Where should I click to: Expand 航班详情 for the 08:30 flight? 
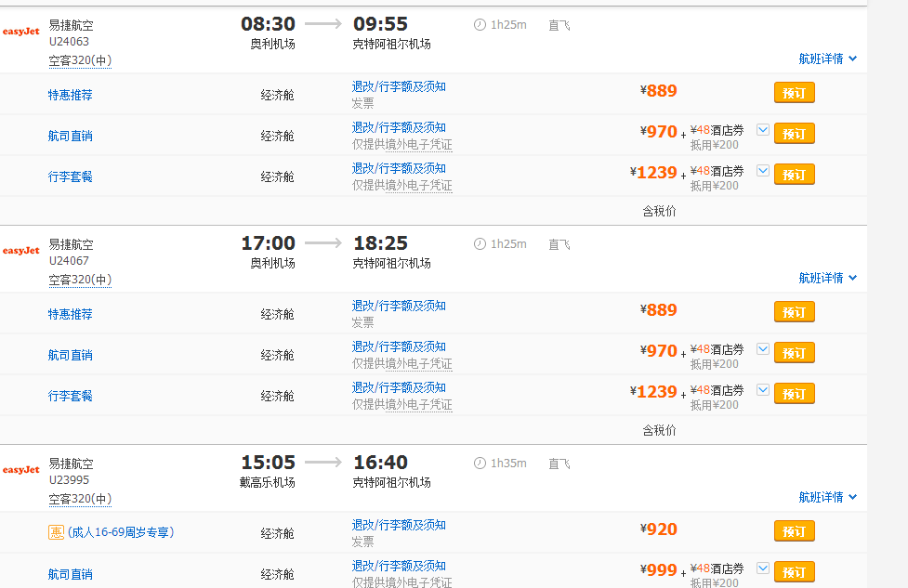(827, 59)
